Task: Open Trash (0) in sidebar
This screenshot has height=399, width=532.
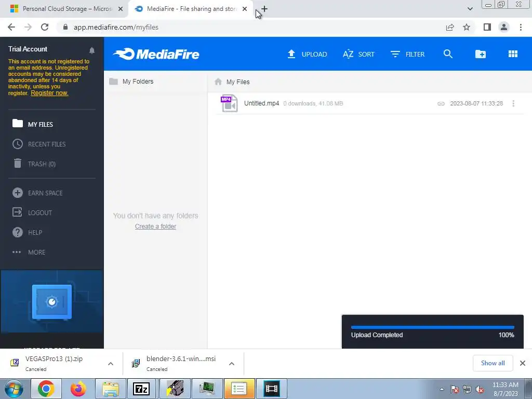Action: click(34, 164)
